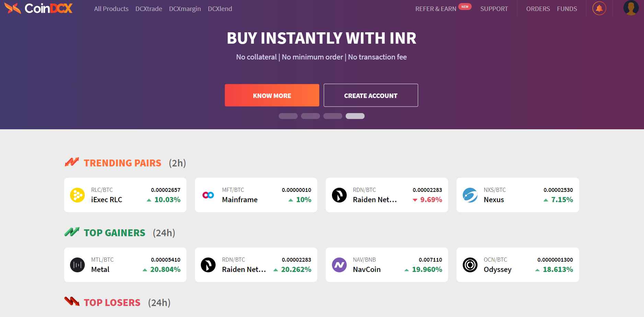Open the DCXmargin menu item

pyautogui.click(x=185, y=9)
